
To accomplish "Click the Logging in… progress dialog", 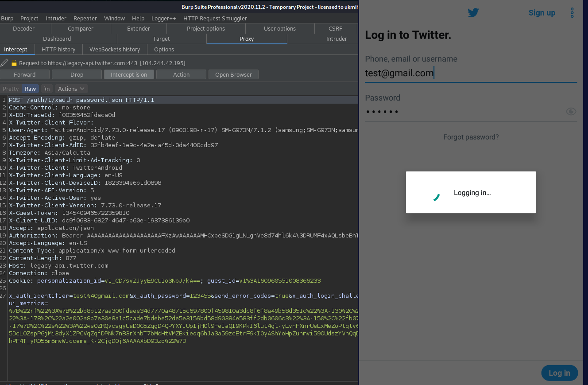I will point(471,192).
